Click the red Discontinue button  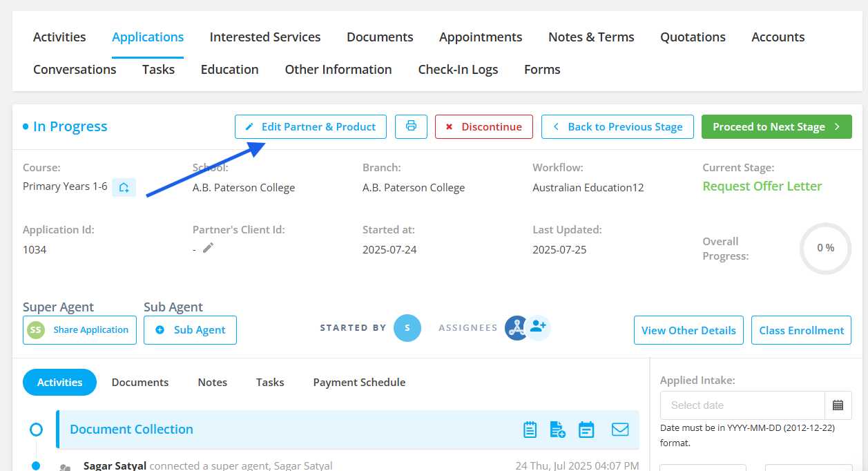click(484, 126)
